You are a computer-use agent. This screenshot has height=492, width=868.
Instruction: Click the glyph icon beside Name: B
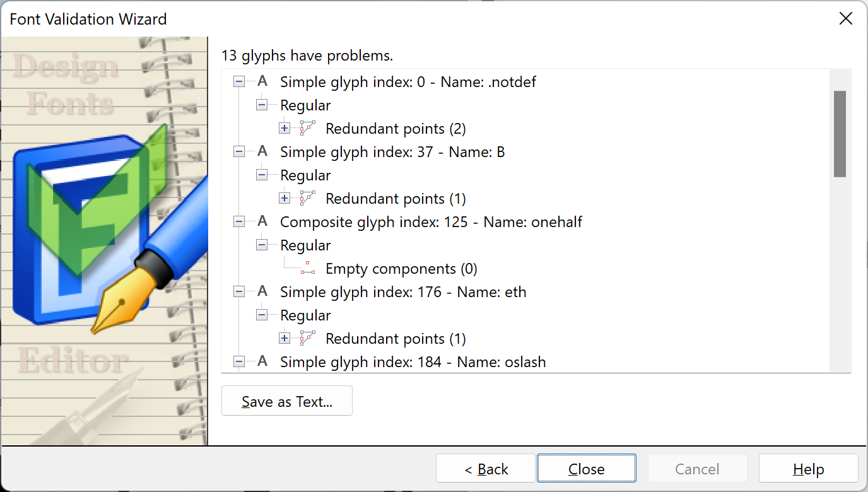tap(262, 151)
